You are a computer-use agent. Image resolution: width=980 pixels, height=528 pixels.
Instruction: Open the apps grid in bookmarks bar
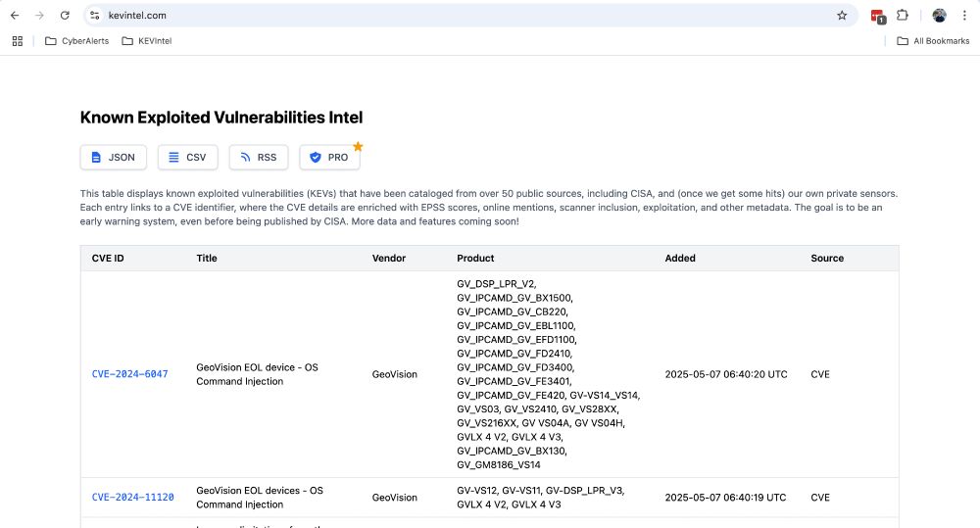click(x=18, y=40)
